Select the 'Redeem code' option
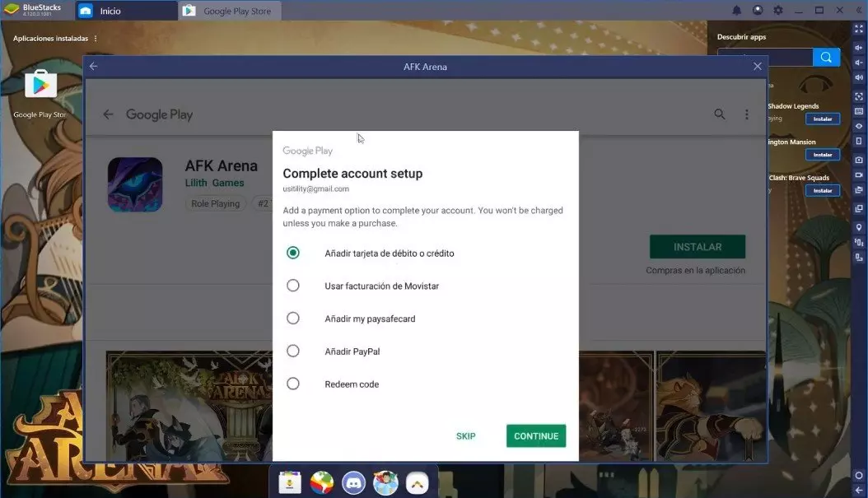868x498 pixels. pyautogui.click(x=293, y=384)
